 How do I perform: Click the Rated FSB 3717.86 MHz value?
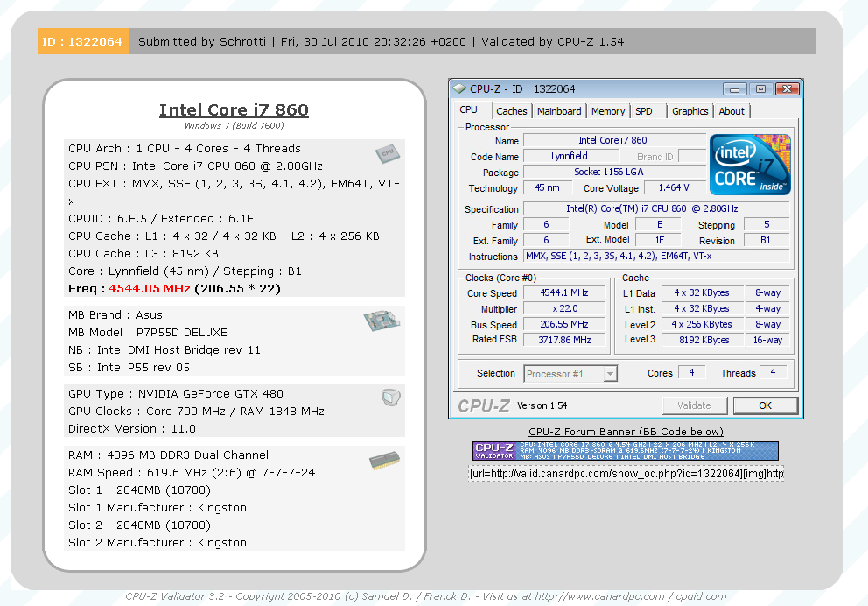point(564,340)
